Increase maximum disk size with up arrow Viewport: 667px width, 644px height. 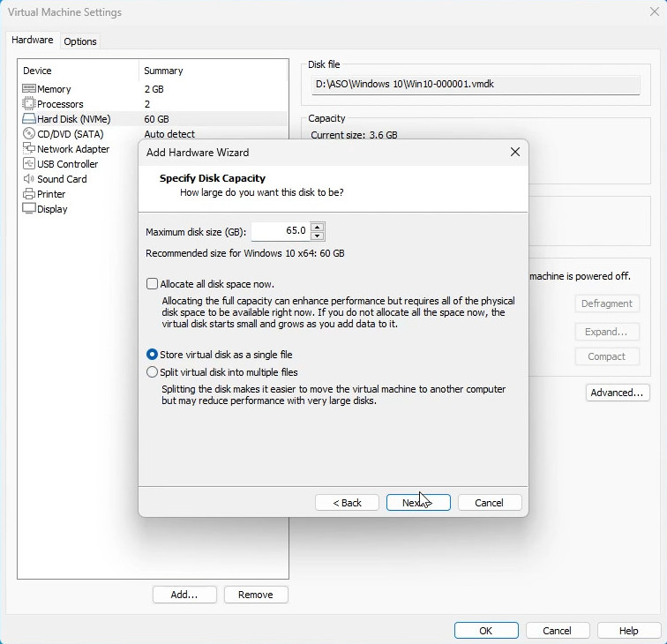pos(318,227)
